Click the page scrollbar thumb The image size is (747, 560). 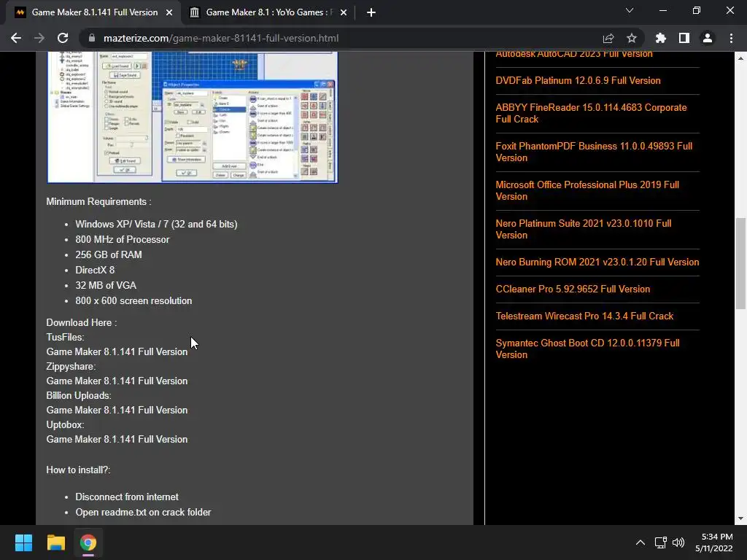coord(740,263)
